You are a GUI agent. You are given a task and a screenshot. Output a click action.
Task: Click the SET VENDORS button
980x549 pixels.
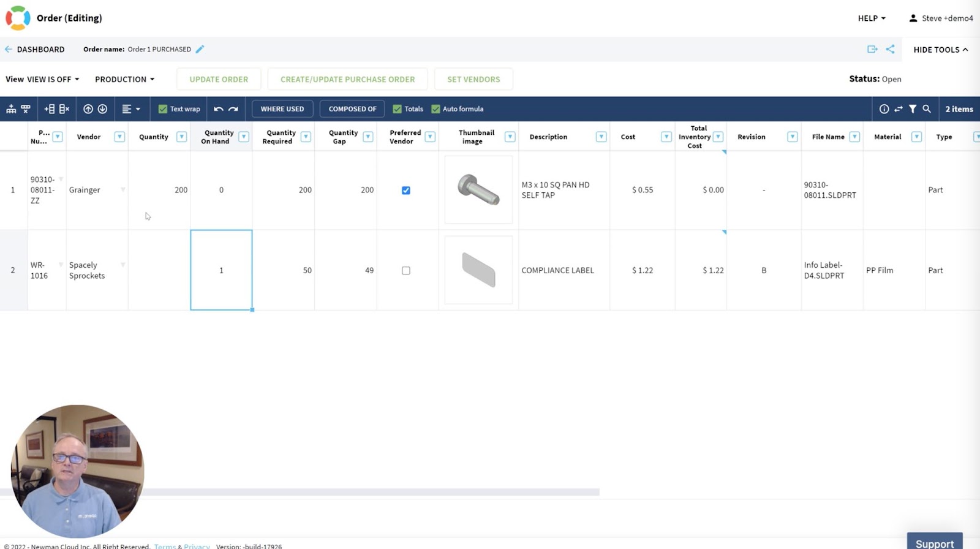pyautogui.click(x=473, y=79)
